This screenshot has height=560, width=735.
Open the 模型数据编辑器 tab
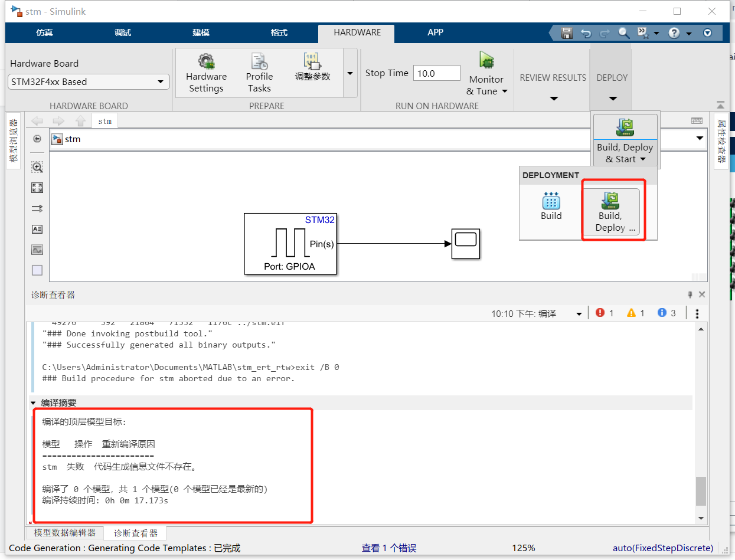point(64,533)
